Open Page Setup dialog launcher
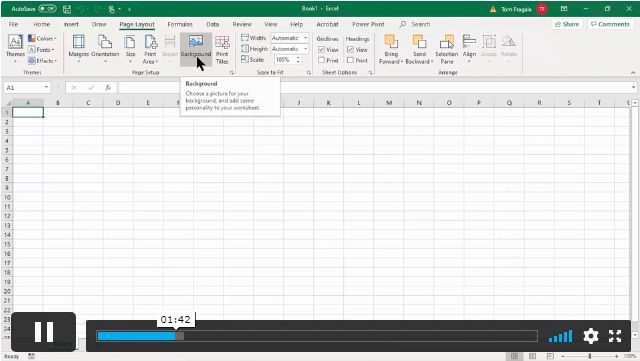This screenshot has height=361, width=640. click(x=232, y=73)
